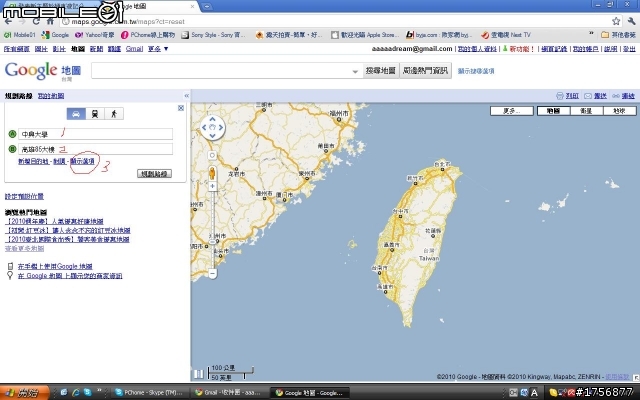
Task: Open the PChome線上購物 bookmark
Action: point(148,35)
